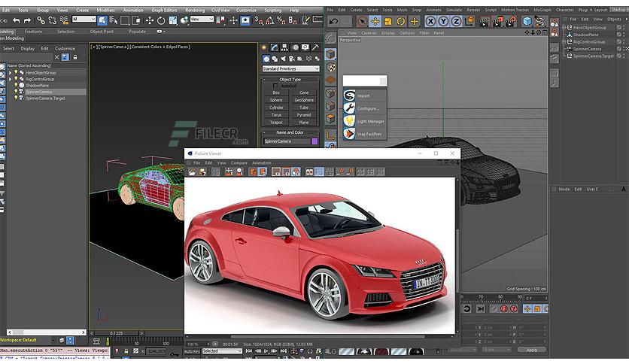Open the selection filter All dropdown
Viewport: 629px width, 364px height.
84,20
